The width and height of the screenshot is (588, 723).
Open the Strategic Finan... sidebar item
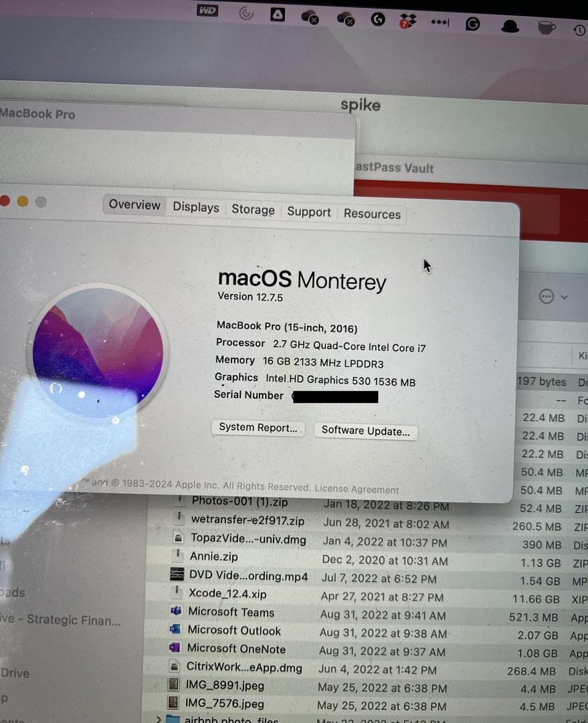pos(60,619)
